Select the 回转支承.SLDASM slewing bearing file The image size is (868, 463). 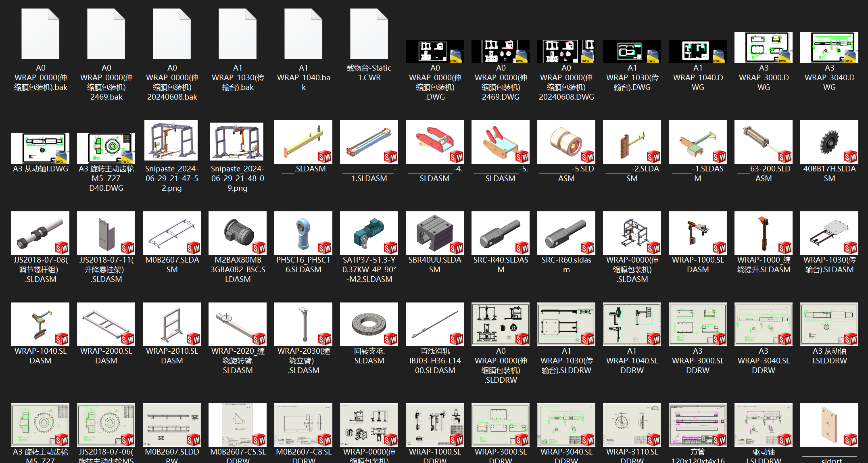pyautogui.click(x=369, y=324)
